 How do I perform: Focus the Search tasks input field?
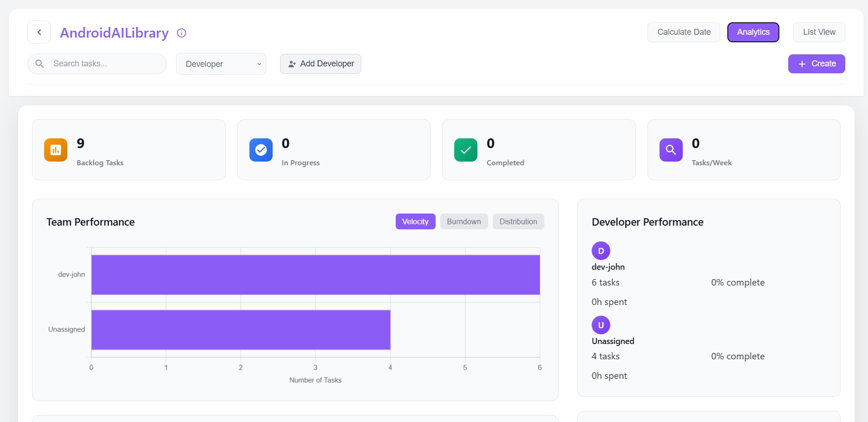104,64
